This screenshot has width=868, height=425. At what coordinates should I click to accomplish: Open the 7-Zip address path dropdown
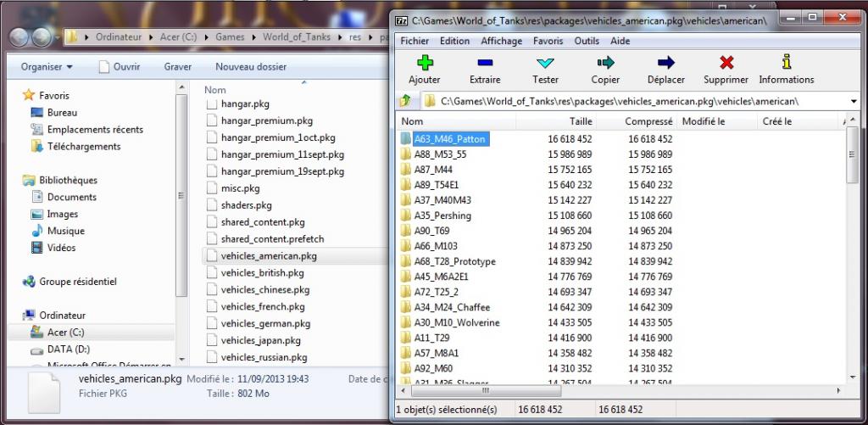tap(852, 101)
